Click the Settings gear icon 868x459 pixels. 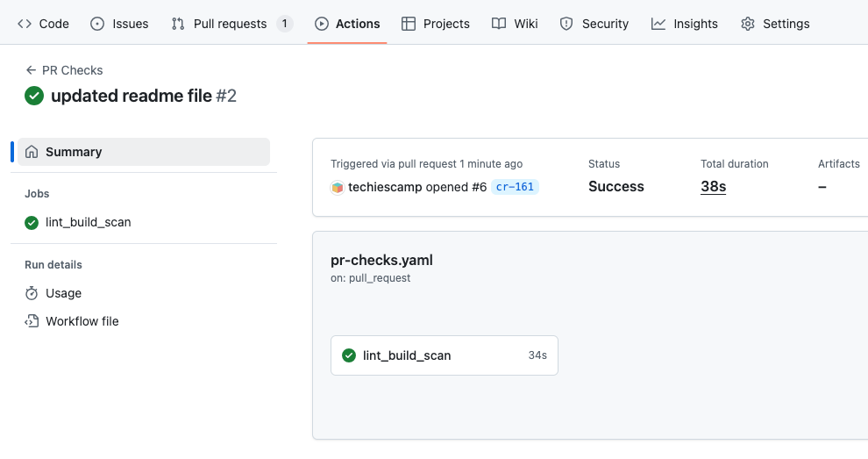(x=748, y=24)
